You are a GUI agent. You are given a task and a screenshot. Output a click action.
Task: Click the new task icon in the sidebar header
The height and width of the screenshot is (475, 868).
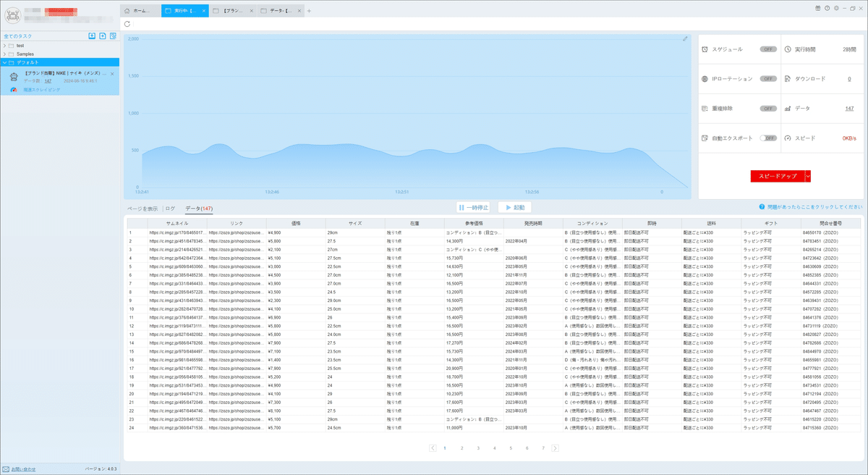point(103,35)
